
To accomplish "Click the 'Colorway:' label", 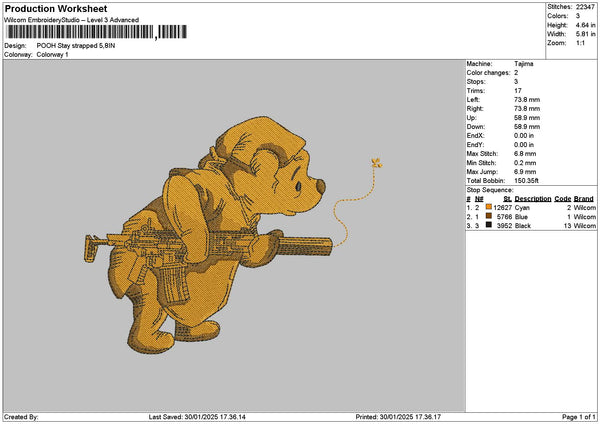I will [18, 55].
